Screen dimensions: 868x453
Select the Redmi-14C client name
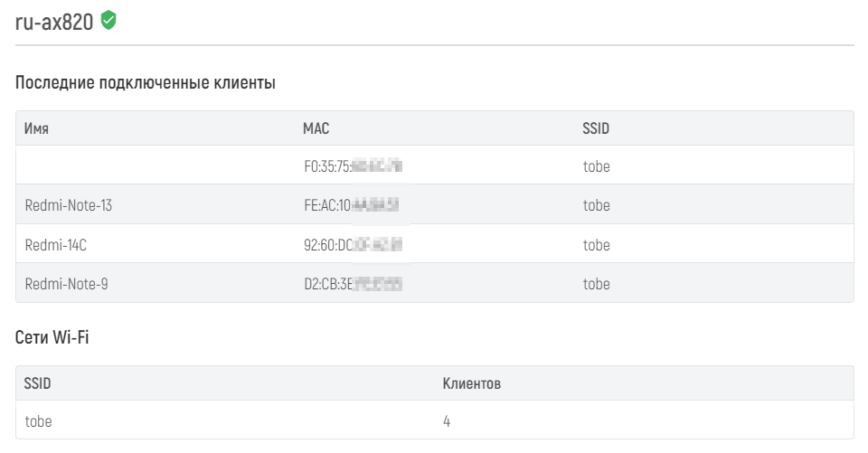[x=56, y=245]
